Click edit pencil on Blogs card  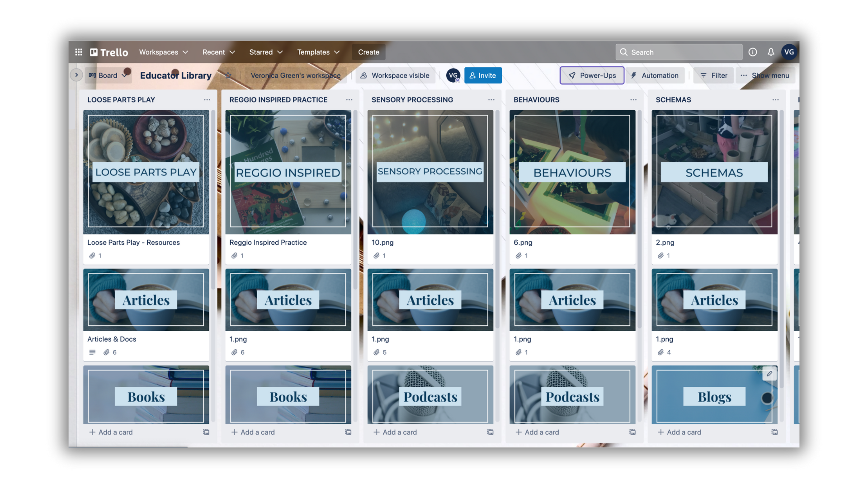point(769,374)
